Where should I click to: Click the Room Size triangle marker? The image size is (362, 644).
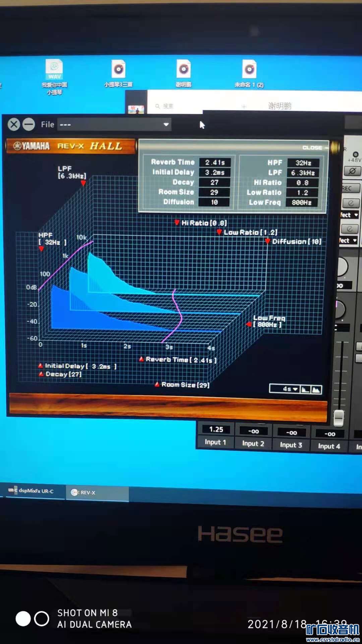coord(157,384)
